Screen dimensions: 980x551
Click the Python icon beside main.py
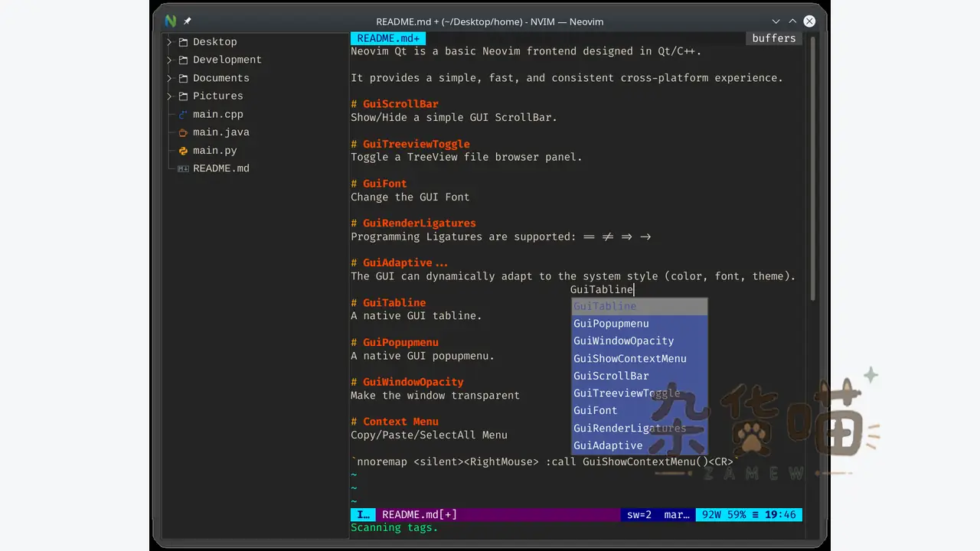coord(183,151)
